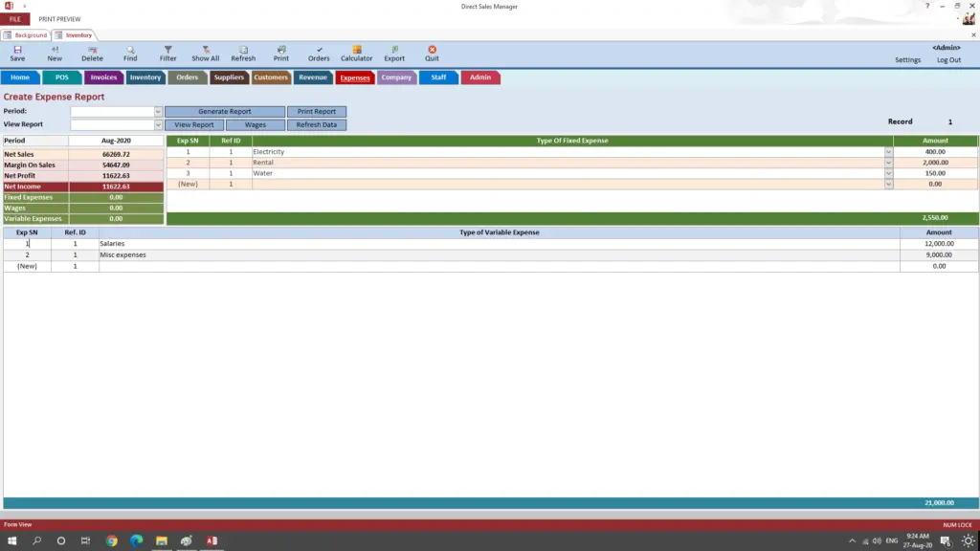Select the Delete icon in the toolbar
This screenshot has width=980, height=551.
[93, 52]
